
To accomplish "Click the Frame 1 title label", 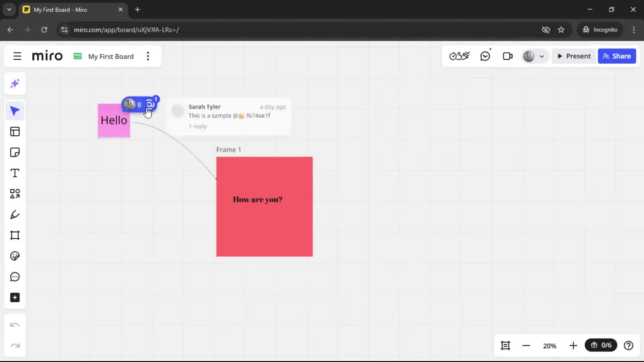I will 228,150.
